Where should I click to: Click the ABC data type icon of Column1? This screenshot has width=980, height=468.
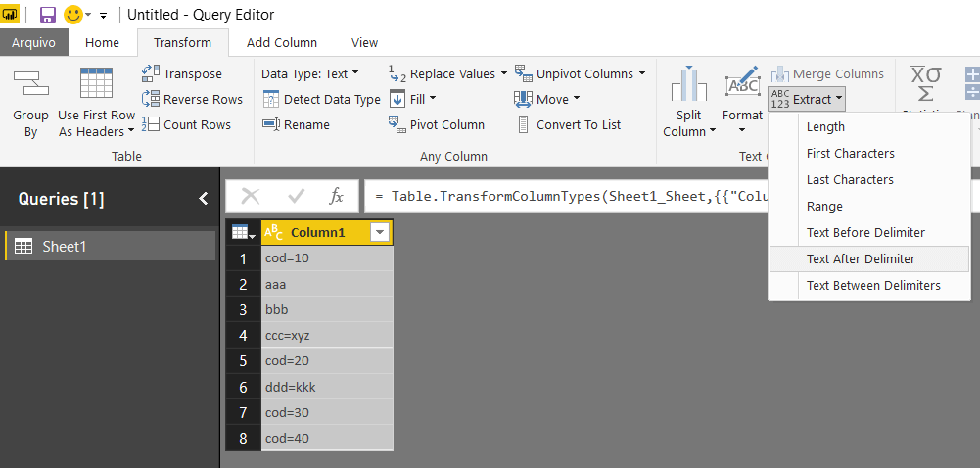274,232
